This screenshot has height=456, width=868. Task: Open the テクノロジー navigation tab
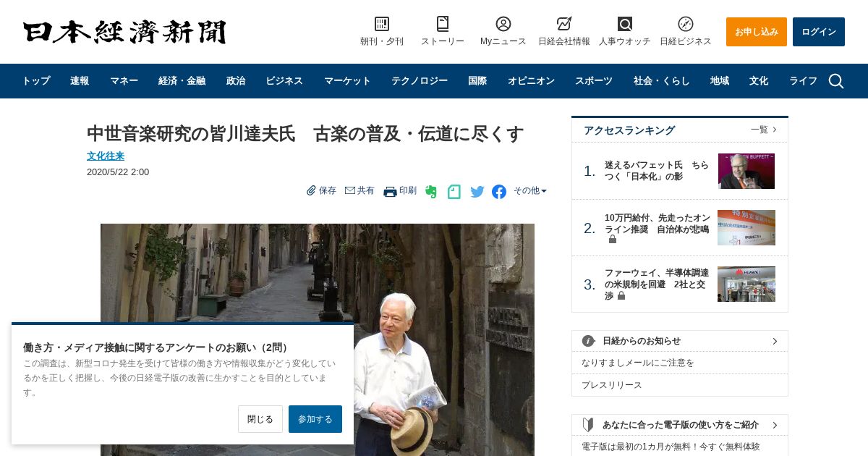click(420, 81)
